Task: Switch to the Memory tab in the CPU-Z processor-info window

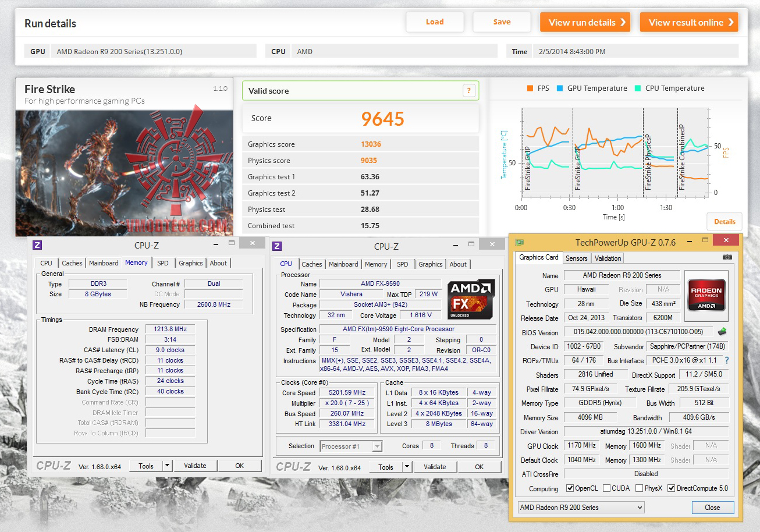Action: click(376, 264)
